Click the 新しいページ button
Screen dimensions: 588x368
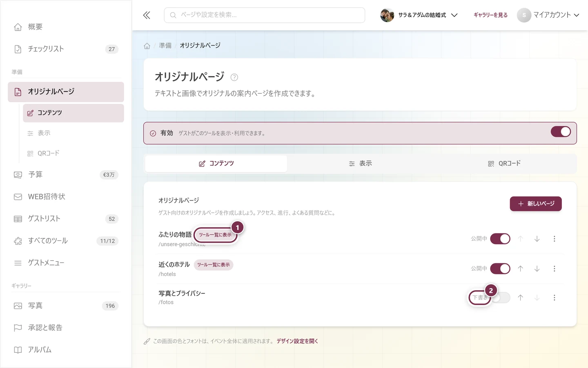[536, 204]
